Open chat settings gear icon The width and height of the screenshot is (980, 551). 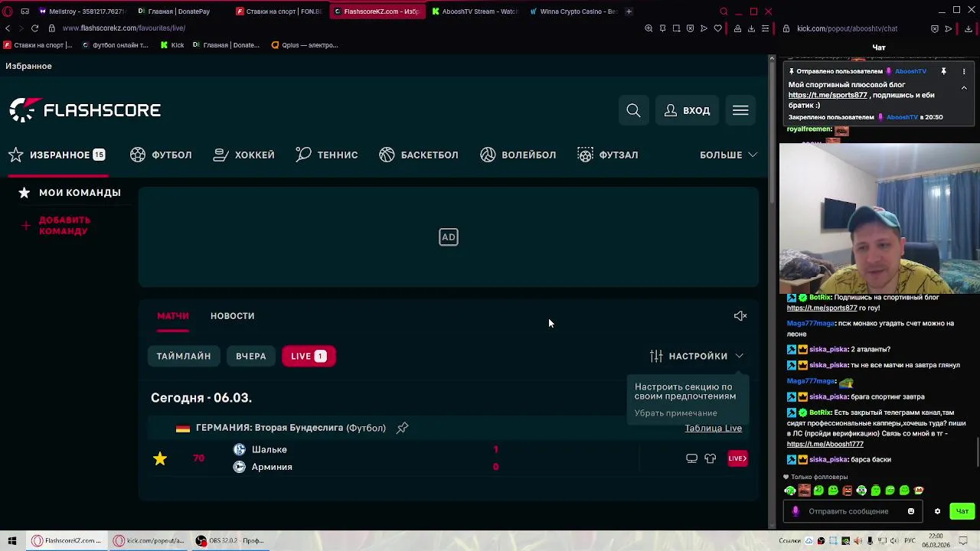tap(937, 511)
